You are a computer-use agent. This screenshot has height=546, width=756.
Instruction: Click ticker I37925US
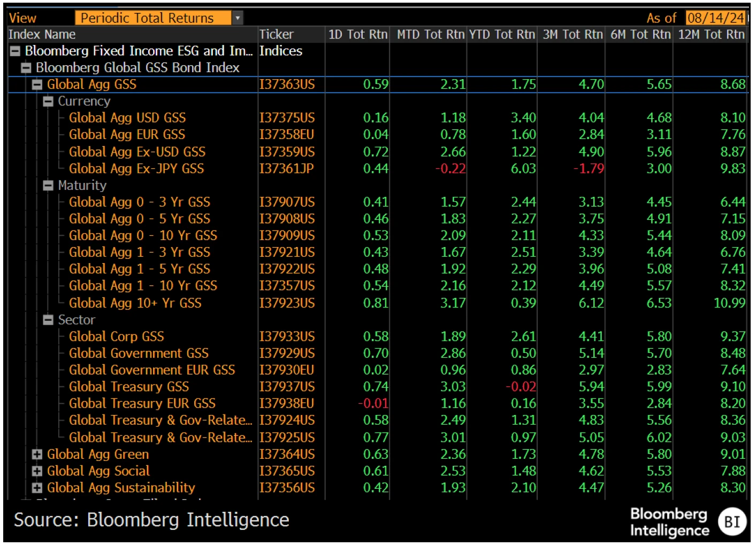coord(287,437)
